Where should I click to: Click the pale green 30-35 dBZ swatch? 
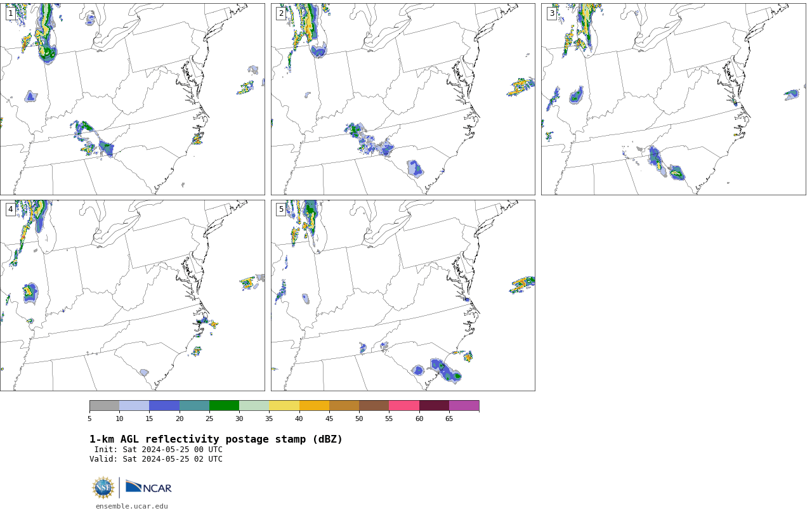pyautogui.click(x=254, y=406)
